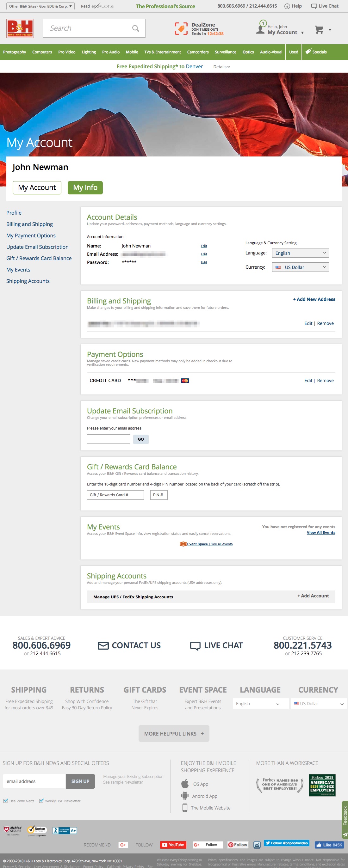The width and height of the screenshot is (348, 868).
Task: Open Live Chat speech bubble in header
Action: click(314, 6)
